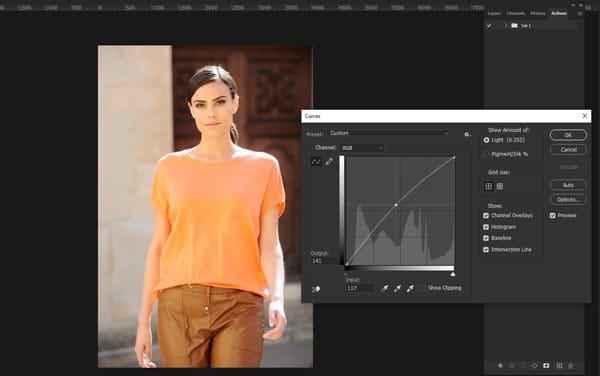Confirm curves with OK button
Viewport: 600px width, 376px height.
point(568,135)
